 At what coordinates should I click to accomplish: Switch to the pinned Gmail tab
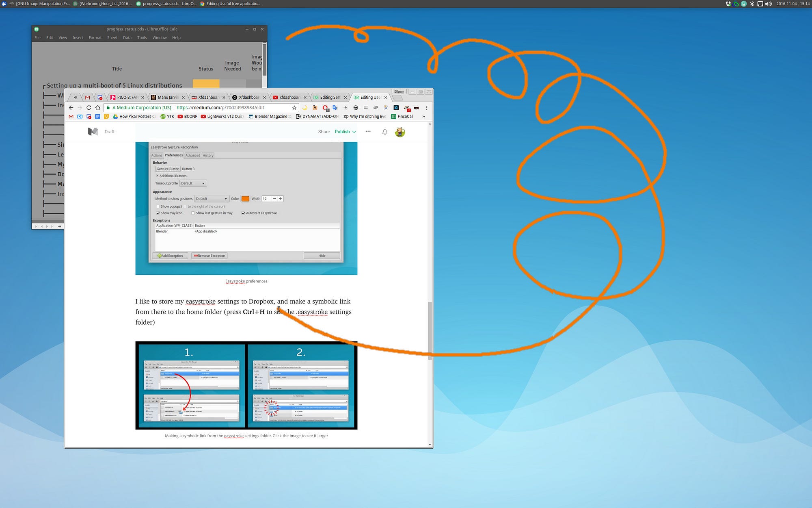pyautogui.click(x=87, y=98)
